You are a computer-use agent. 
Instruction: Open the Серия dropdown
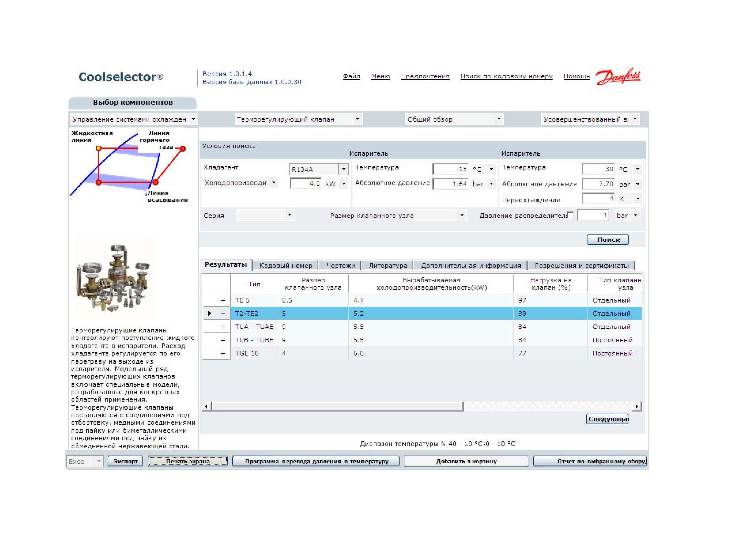coord(289,215)
